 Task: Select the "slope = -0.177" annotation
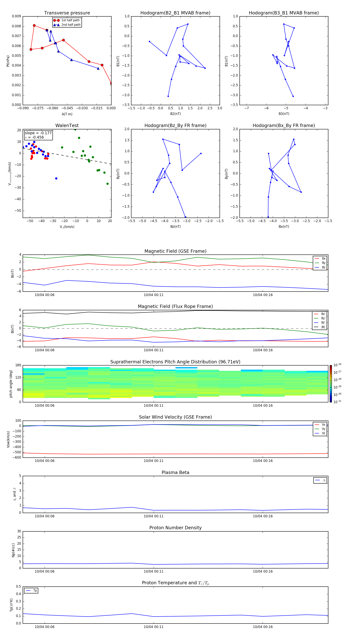[x=38, y=133]
